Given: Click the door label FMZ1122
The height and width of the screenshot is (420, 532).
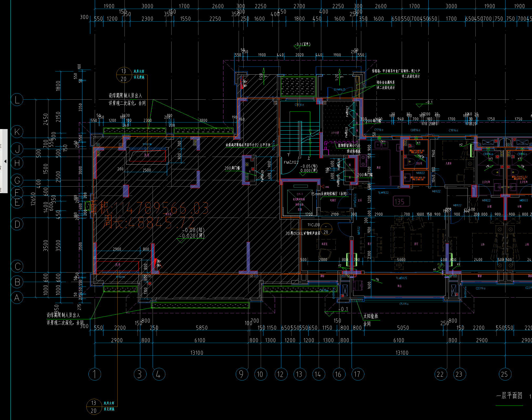Looking at the screenshot, I should click(x=291, y=162).
